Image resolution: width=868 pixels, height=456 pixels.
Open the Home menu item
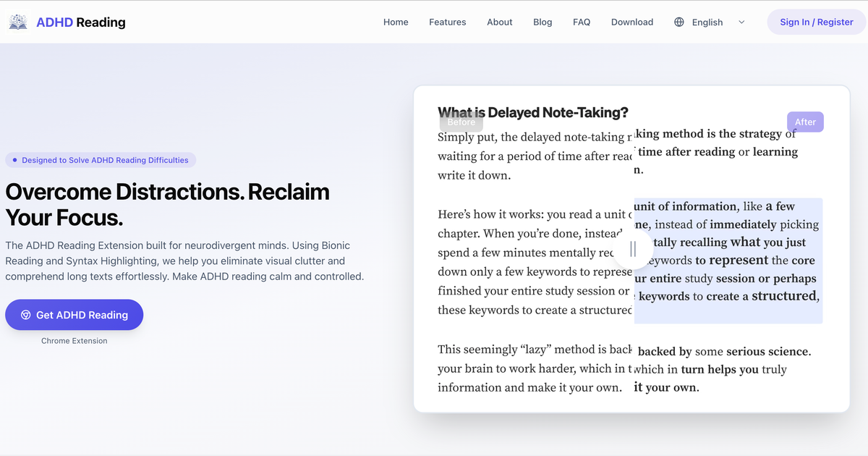tap(396, 22)
